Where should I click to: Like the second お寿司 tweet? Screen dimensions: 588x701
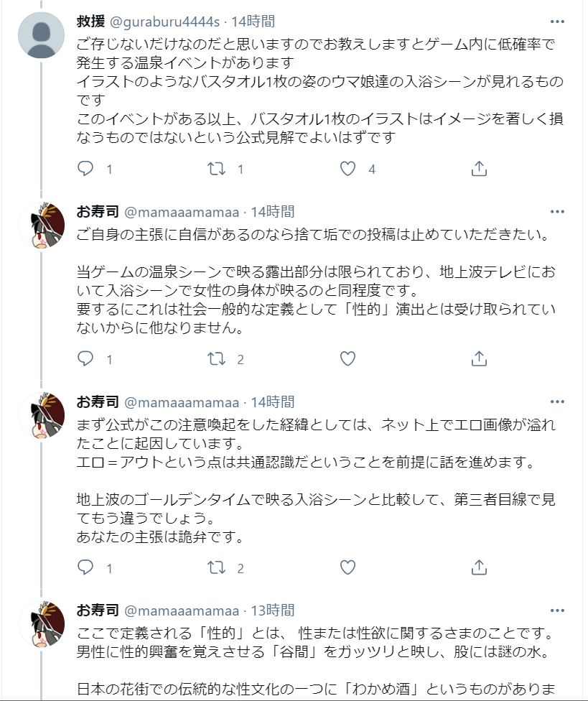pos(348,567)
